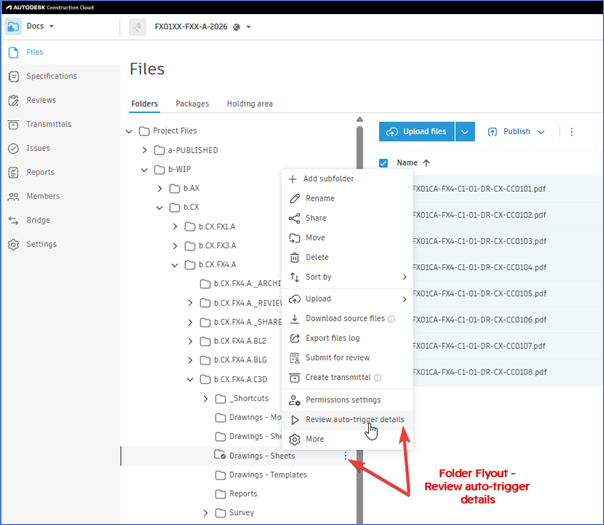Open the Docs product switcher dropdown
604x525 pixels.
pyautogui.click(x=51, y=26)
